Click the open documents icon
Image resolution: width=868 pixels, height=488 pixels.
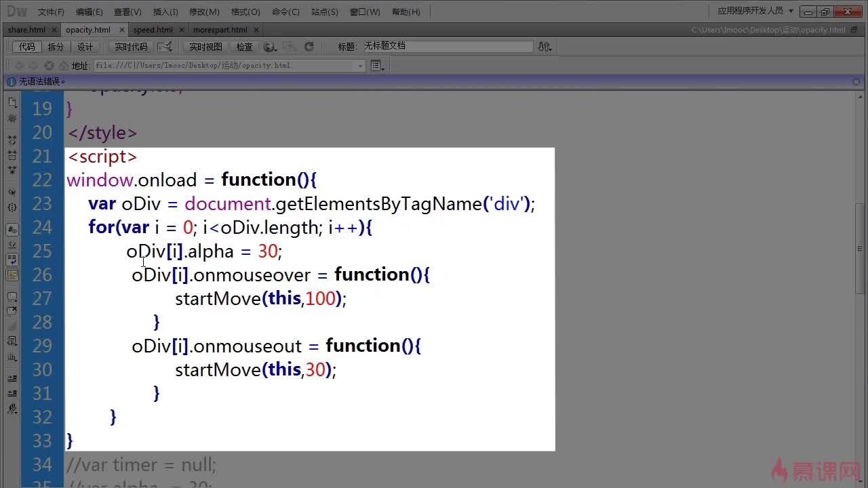(12, 103)
